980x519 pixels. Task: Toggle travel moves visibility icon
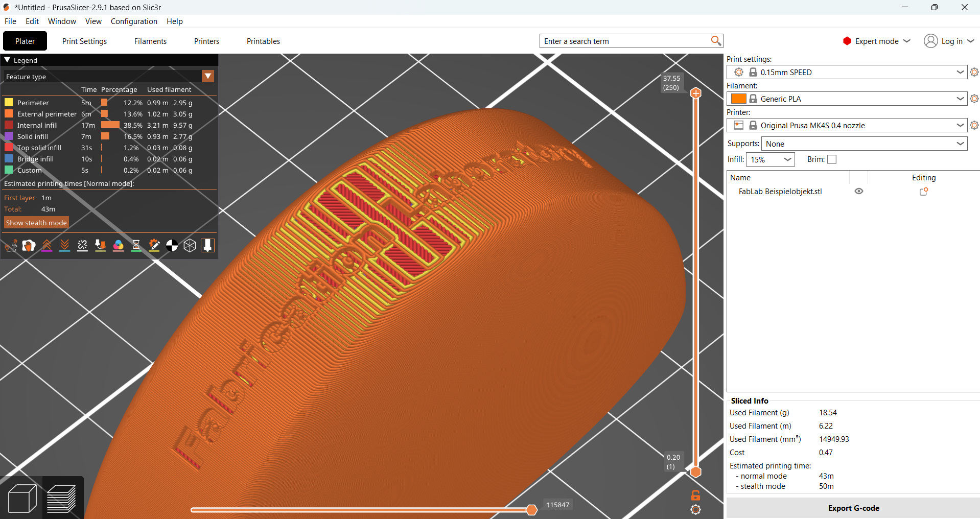pyautogui.click(x=11, y=246)
